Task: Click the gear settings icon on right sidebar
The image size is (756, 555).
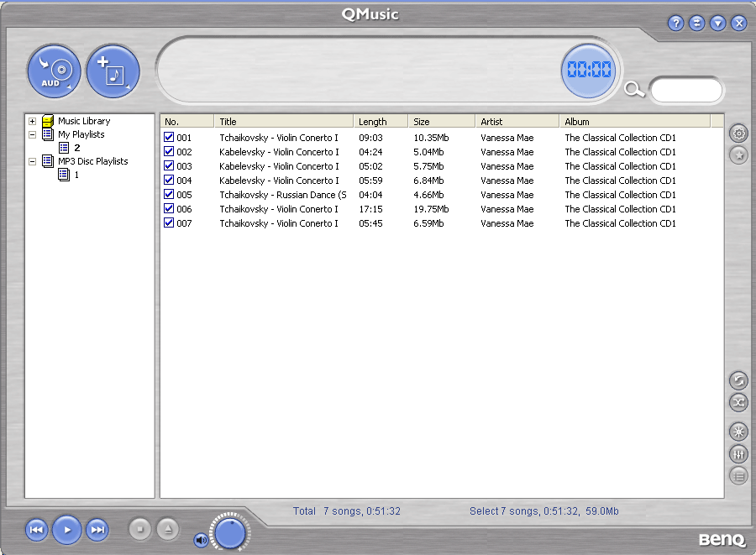Action: coord(738,133)
